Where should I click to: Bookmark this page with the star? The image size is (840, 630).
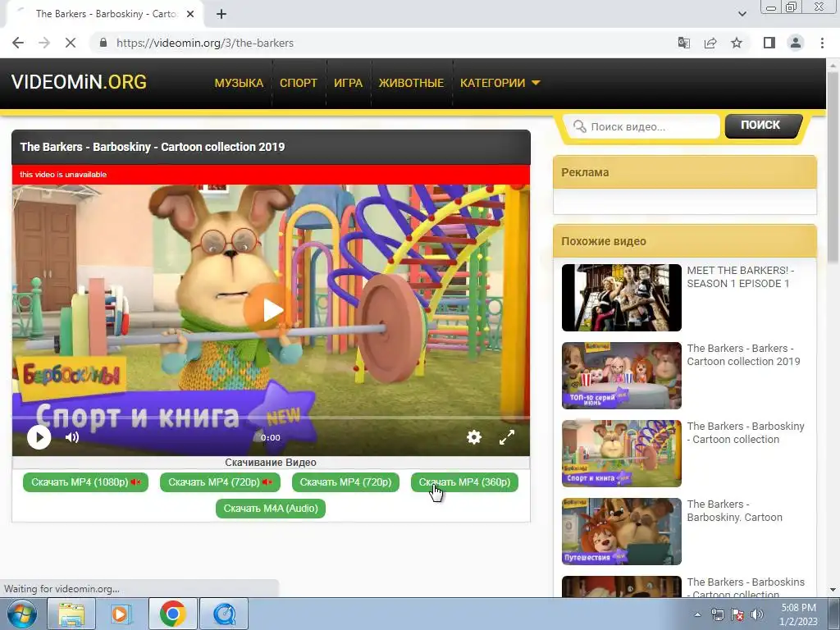click(x=737, y=43)
